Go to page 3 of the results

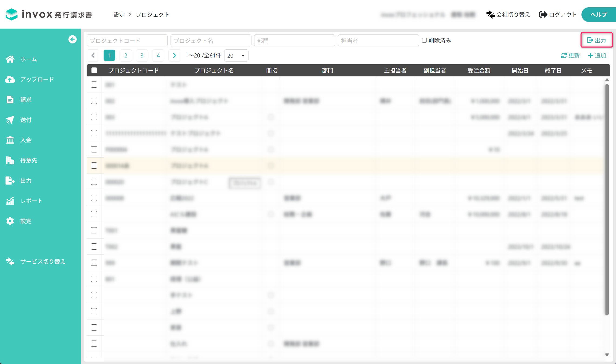[x=142, y=56]
